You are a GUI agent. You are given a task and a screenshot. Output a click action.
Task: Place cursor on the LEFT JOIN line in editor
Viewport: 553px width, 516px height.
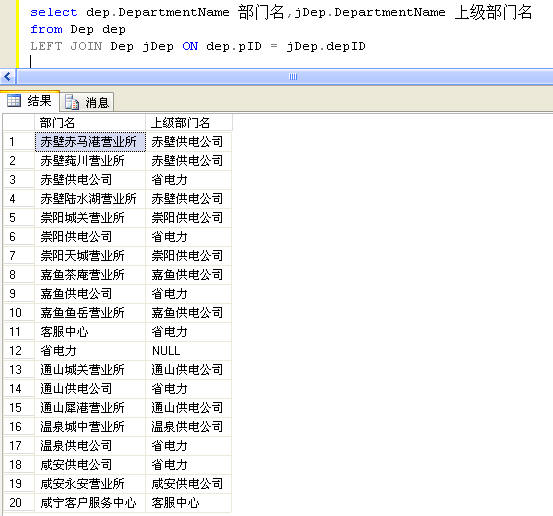[198, 46]
